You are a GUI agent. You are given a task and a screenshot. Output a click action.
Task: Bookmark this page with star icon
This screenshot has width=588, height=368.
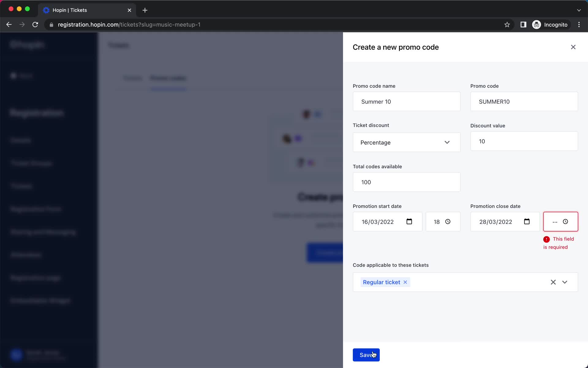(507, 25)
